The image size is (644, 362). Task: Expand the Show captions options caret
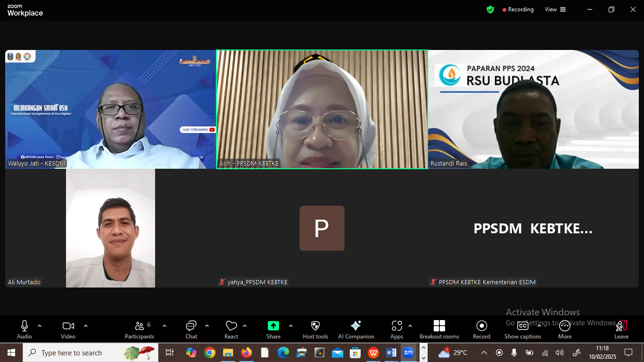[539, 326]
